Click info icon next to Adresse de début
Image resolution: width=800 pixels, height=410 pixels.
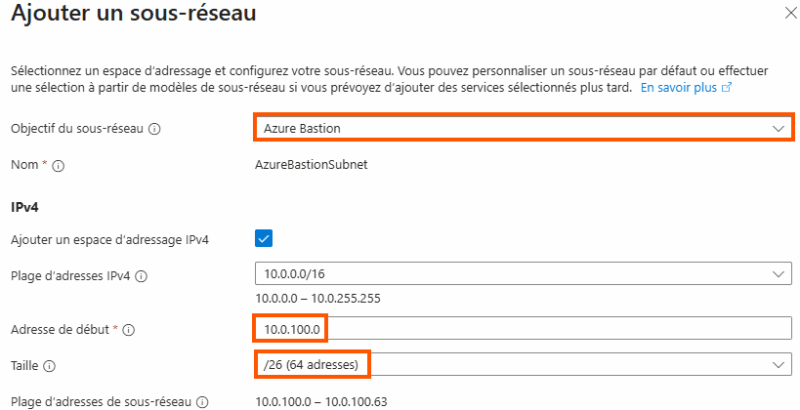130,329
